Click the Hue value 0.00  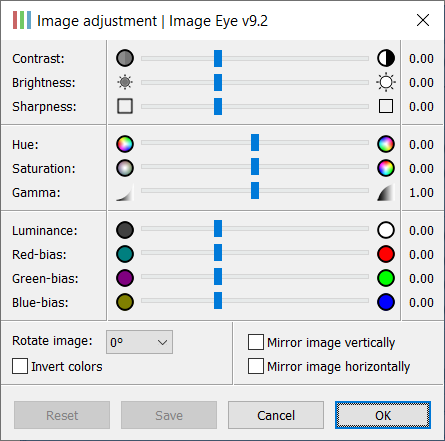point(421,144)
